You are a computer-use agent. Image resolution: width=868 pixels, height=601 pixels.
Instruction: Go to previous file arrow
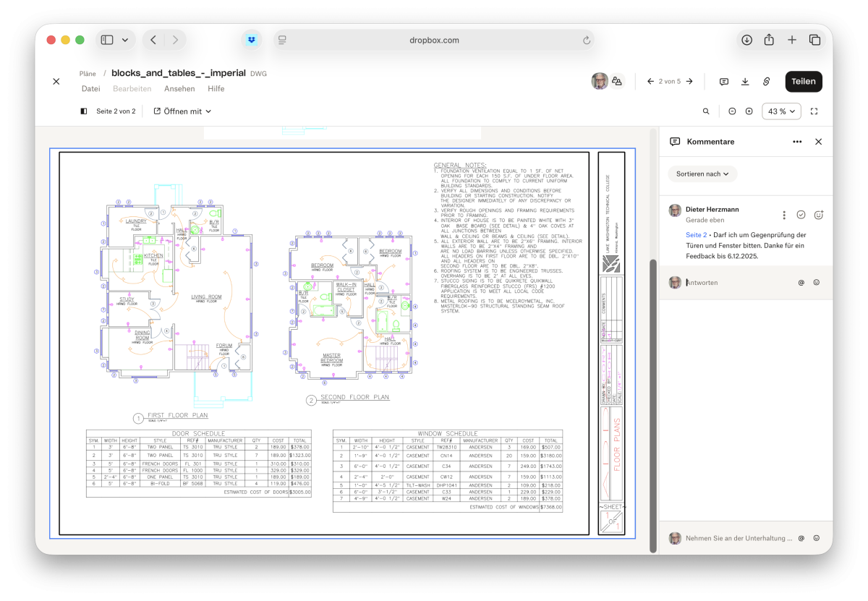coord(651,82)
